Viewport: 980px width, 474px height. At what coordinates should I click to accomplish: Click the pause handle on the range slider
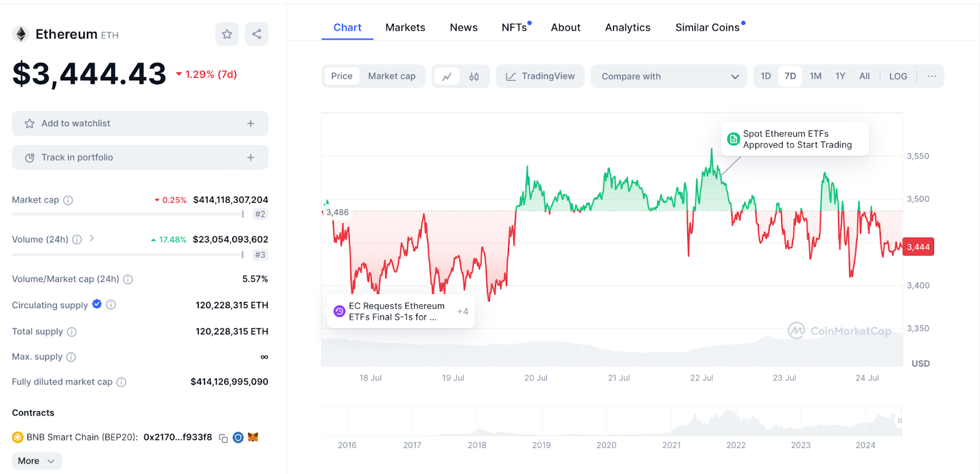coord(900,421)
